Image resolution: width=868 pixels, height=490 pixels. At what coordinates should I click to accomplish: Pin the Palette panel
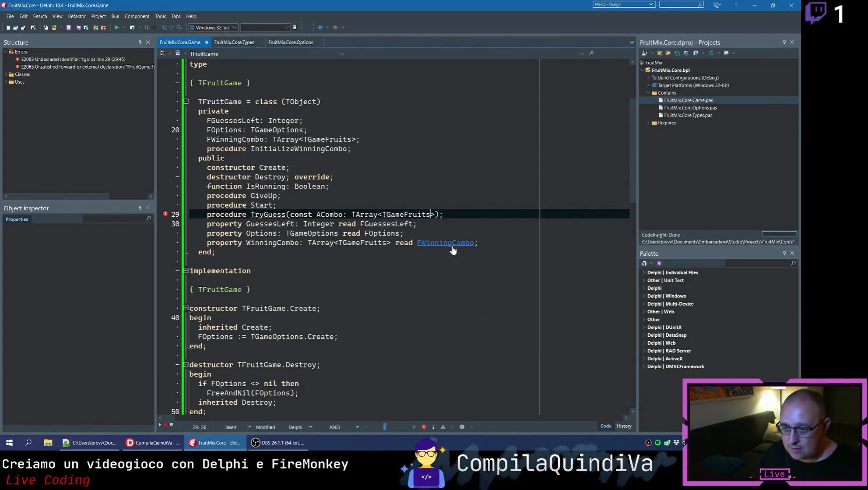click(784, 253)
